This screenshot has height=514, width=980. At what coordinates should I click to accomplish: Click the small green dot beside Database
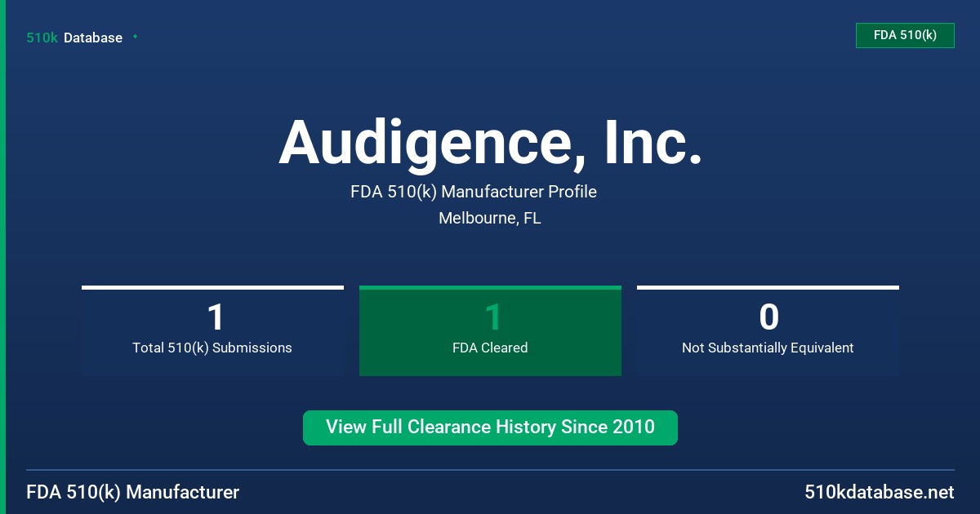point(135,37)
